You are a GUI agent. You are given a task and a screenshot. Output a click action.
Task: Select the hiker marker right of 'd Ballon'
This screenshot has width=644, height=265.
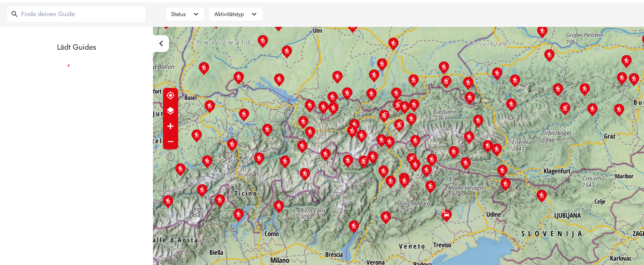[x=204, y=68]
